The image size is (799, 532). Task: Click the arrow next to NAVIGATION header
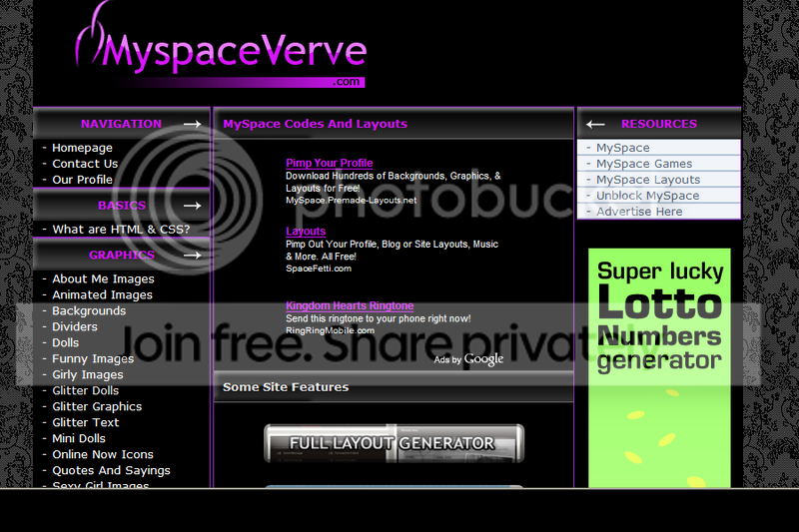(x=192, y=124)
